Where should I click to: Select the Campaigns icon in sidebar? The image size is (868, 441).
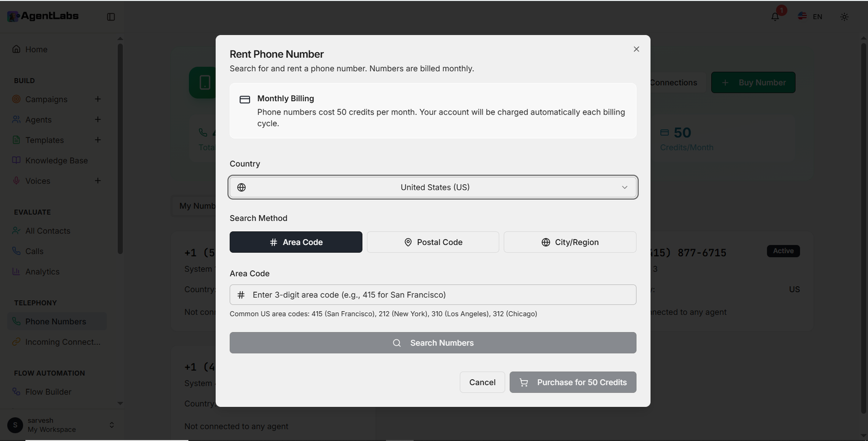[16, 99]
